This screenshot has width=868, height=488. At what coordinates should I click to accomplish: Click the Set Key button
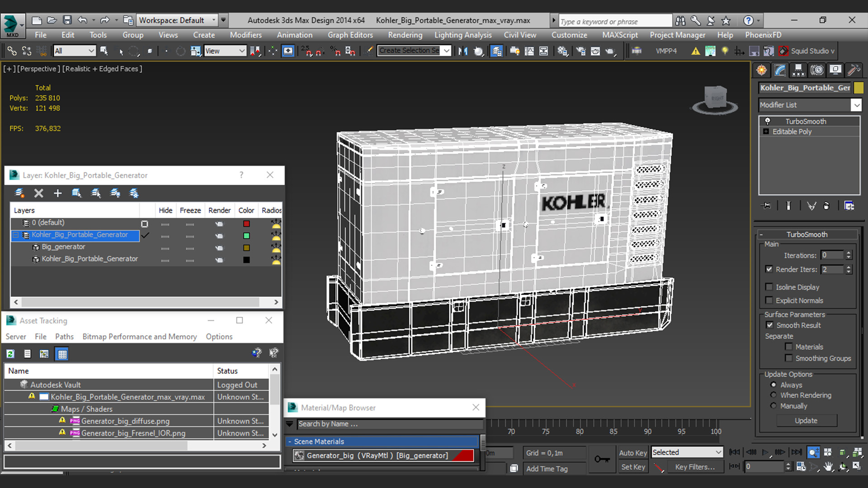pyautogui.click(x=632, y=467)
